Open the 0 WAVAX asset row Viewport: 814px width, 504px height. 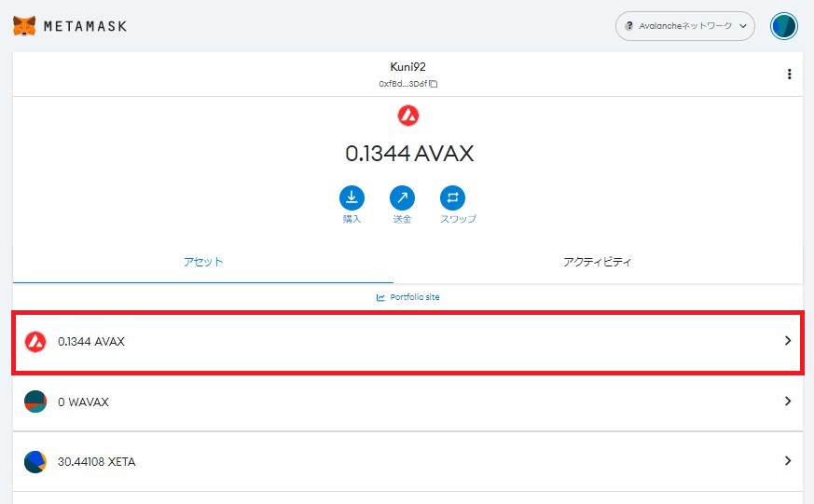408,402
